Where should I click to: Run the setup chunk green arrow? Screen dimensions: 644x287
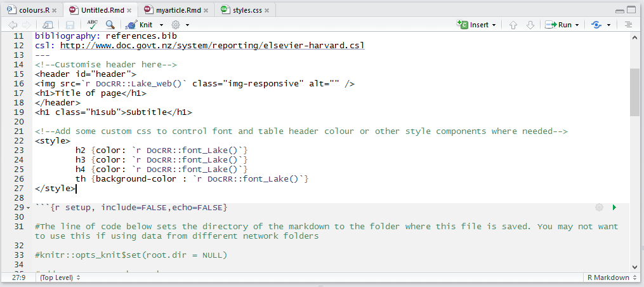click(614, 207)
